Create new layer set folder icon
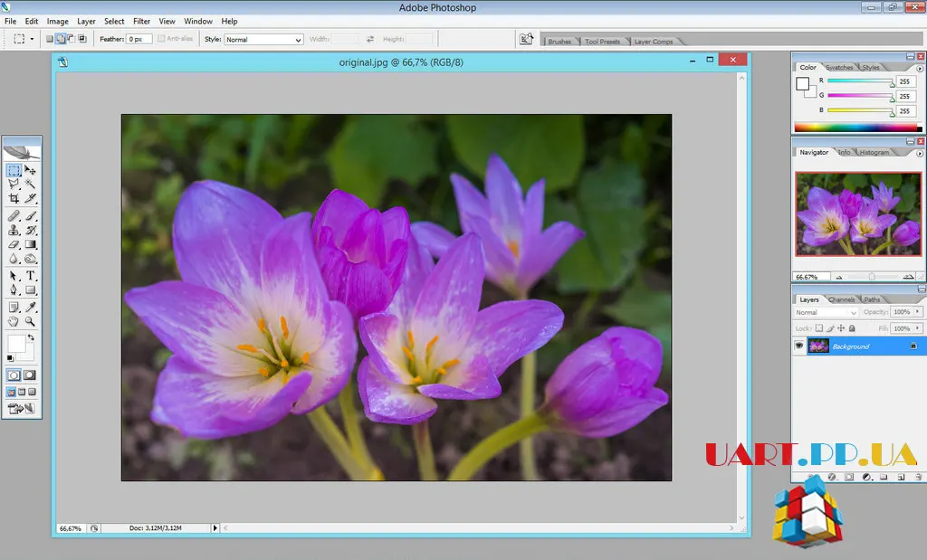 click(884, 477)
